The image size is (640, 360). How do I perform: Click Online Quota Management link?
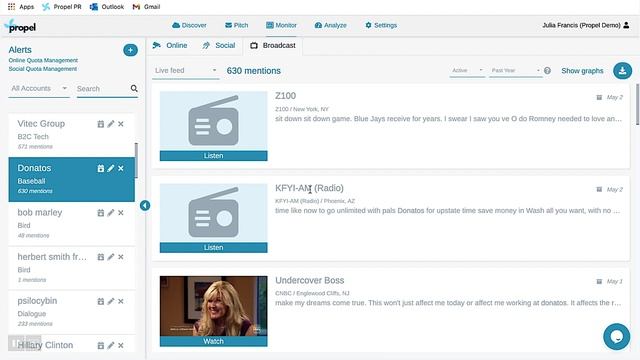tap(43, 60)
